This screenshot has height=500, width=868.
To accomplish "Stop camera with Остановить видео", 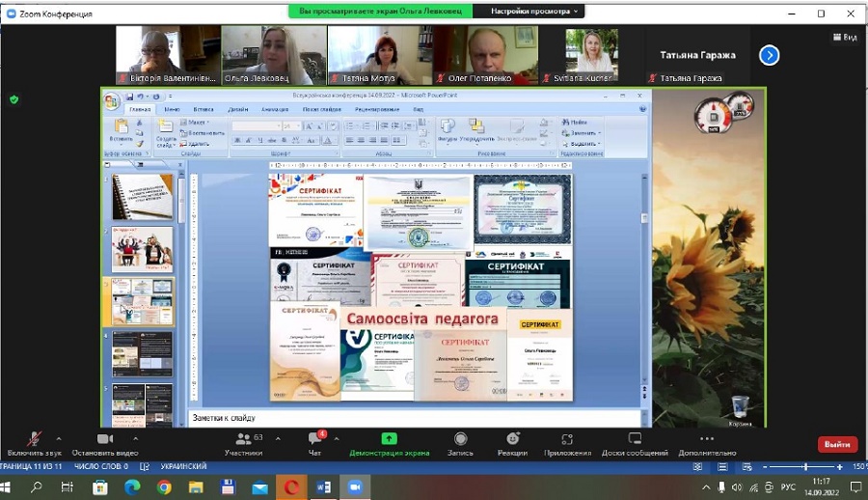I will tap(104, 440).
